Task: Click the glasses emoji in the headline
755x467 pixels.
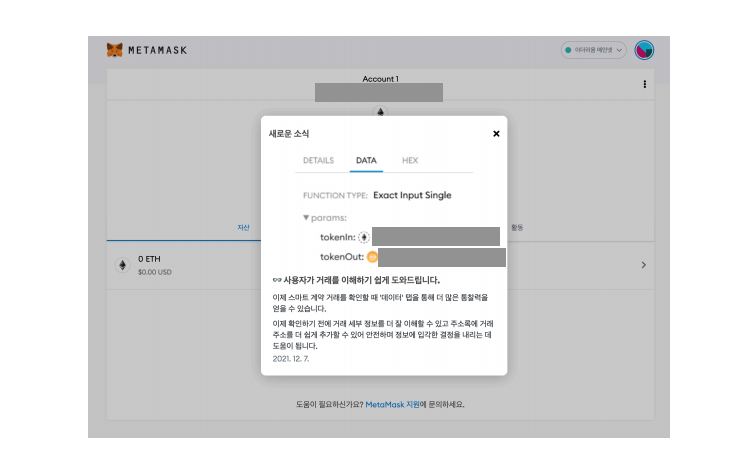Action: [277, 280]
